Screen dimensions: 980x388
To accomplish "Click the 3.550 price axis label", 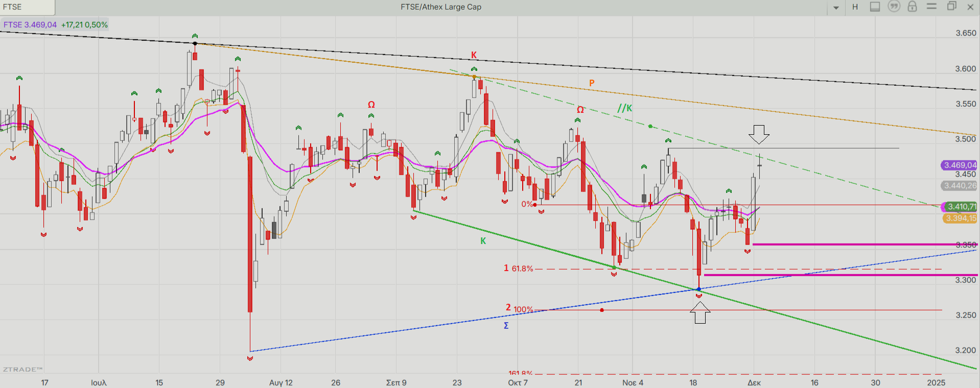I will point(966,104).
